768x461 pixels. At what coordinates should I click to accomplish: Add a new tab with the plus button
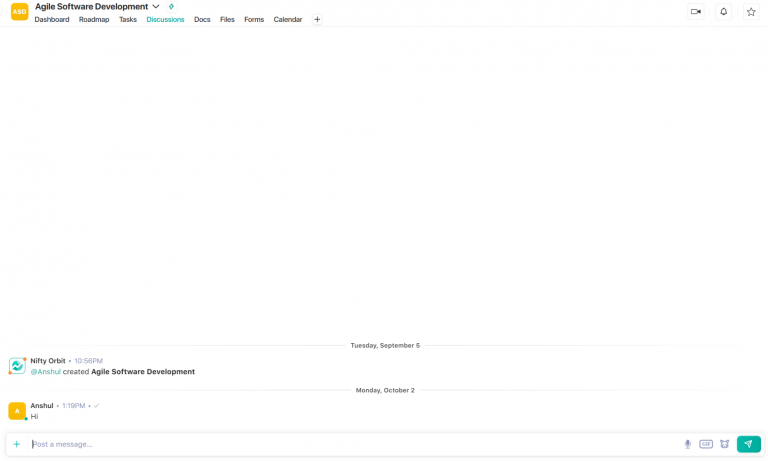coord(317,19)
